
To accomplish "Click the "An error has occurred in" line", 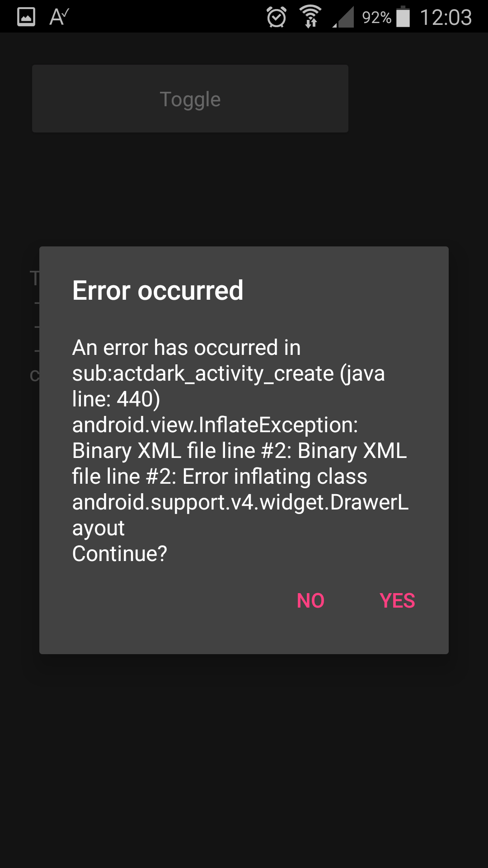I will pos(187,348).
